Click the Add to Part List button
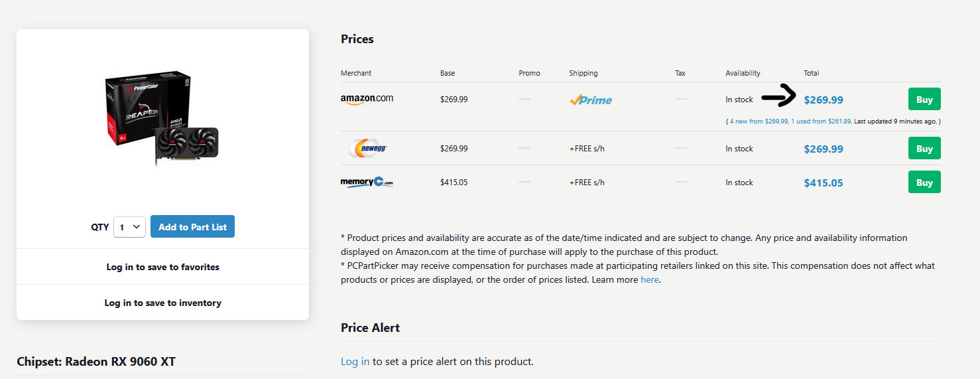Screen dimensions: 980x379 [192, 227]
